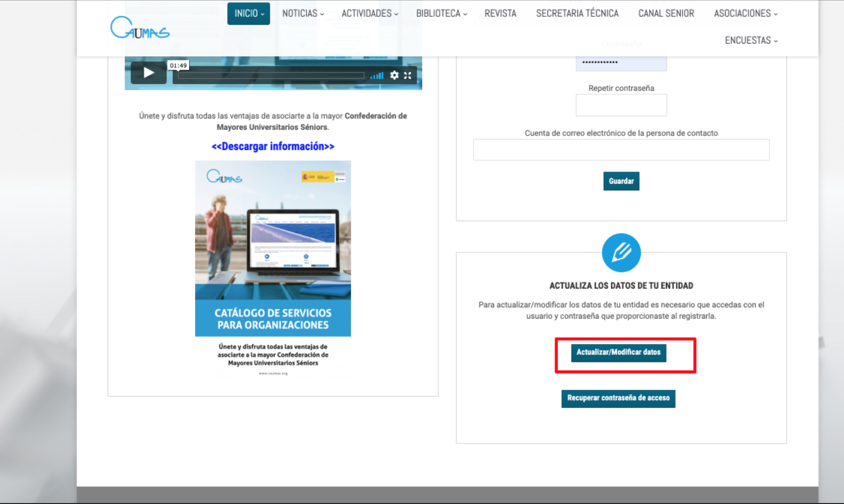844x504 pixels.
Task: Expand the ASOCIACIONES dropdown menu
Action: [746, 14]
